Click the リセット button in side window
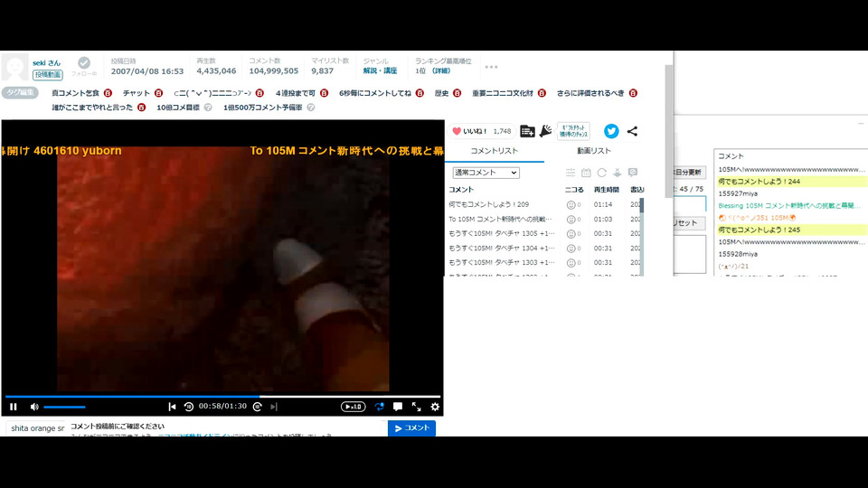The width and height of the screenshot is (868, 488). [687, 223]
